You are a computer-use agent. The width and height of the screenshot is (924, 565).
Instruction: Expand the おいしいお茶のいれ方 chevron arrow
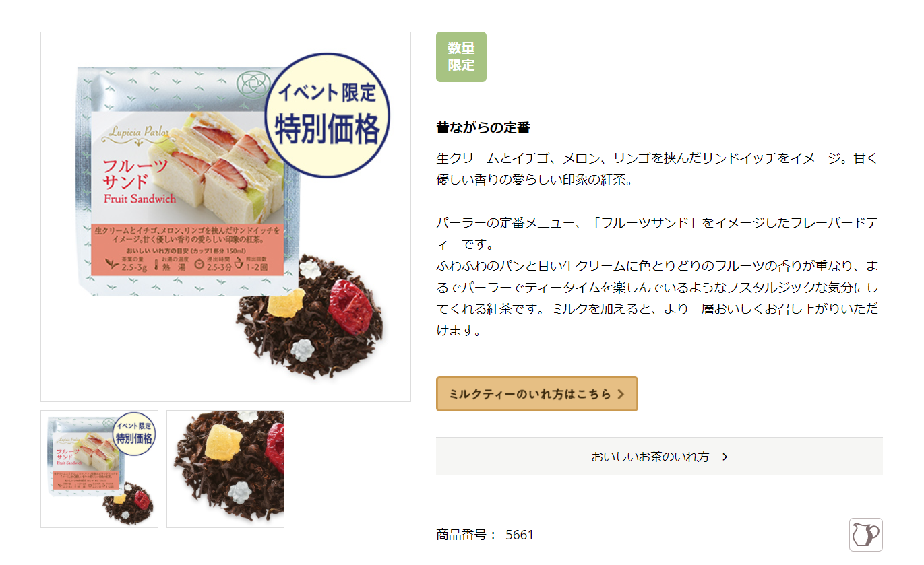725,457
